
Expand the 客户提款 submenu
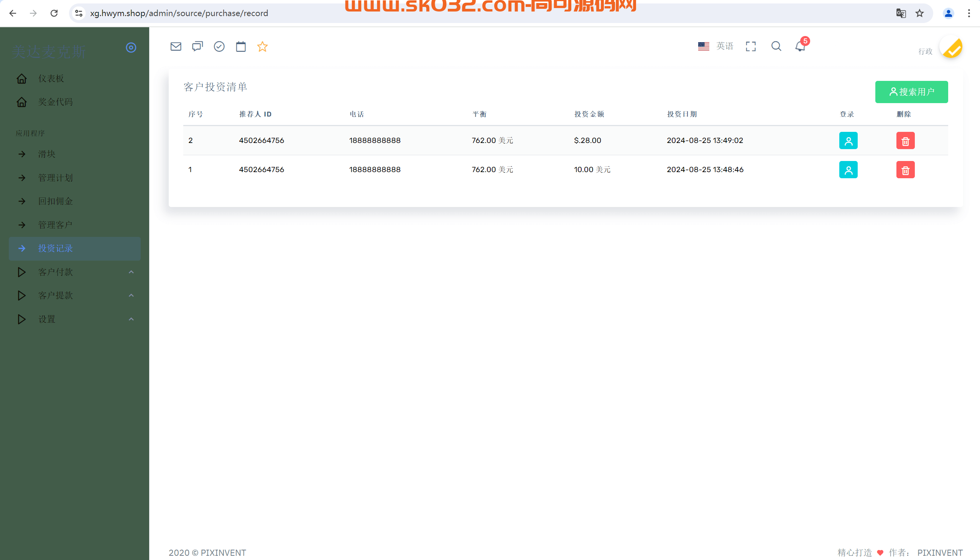click(75, 296)
